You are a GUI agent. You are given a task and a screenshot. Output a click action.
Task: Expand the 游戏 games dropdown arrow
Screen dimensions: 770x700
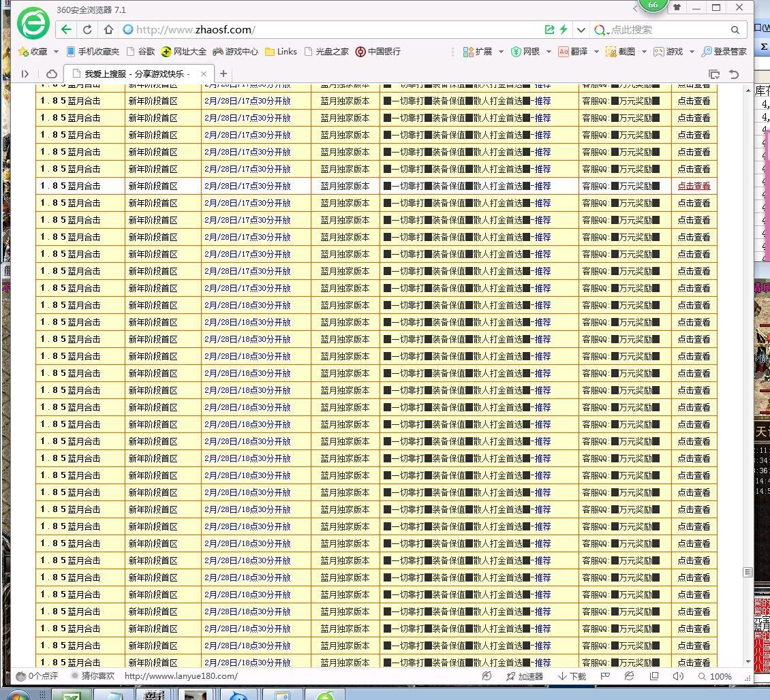[692, 51]
